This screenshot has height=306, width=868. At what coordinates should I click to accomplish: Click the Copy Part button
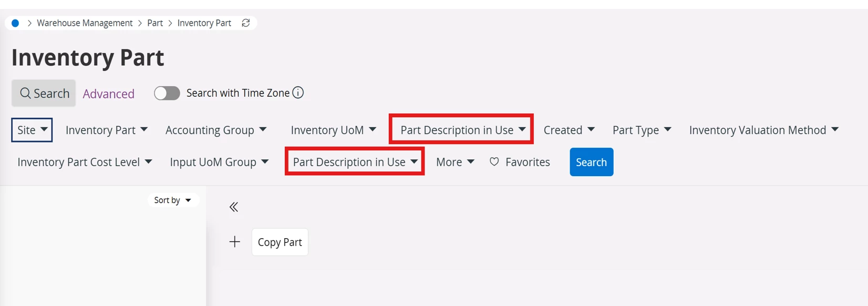pos(280,242)
